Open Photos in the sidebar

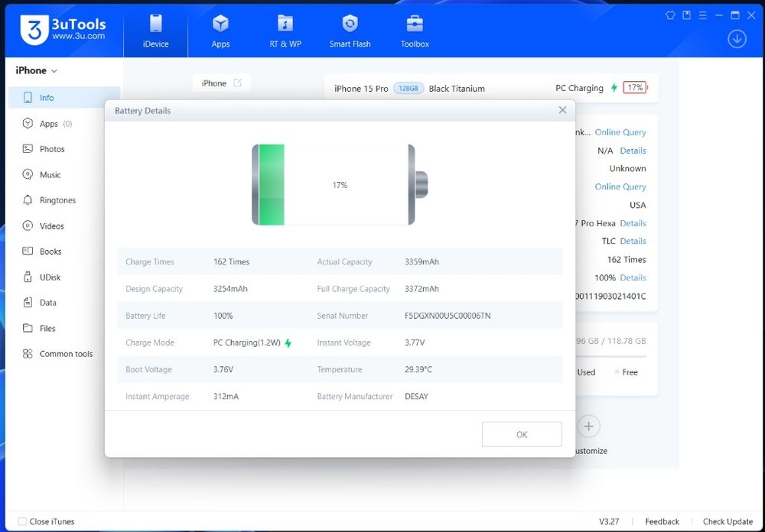click(51, 149)
